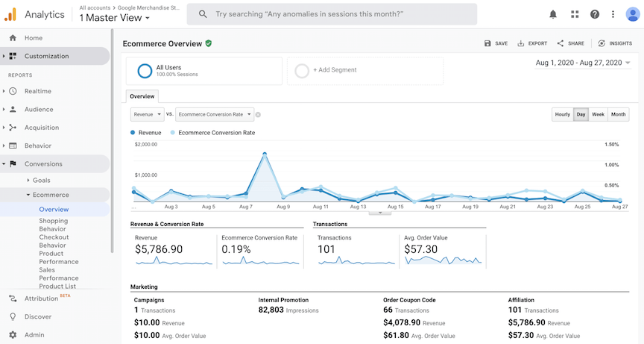This screenshot has width=644, height=344.
Task: Switch chart granularity to Month
Action: click(x=618, y=114)
